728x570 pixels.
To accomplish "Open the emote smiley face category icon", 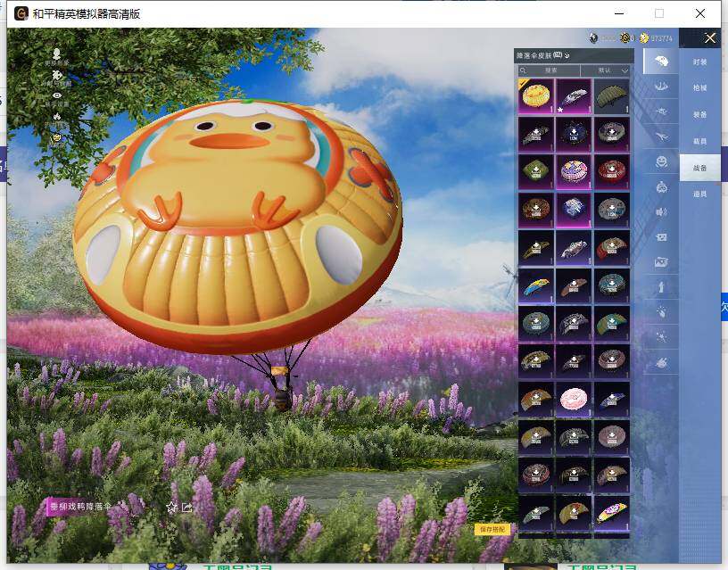I will tap(660, 161).
